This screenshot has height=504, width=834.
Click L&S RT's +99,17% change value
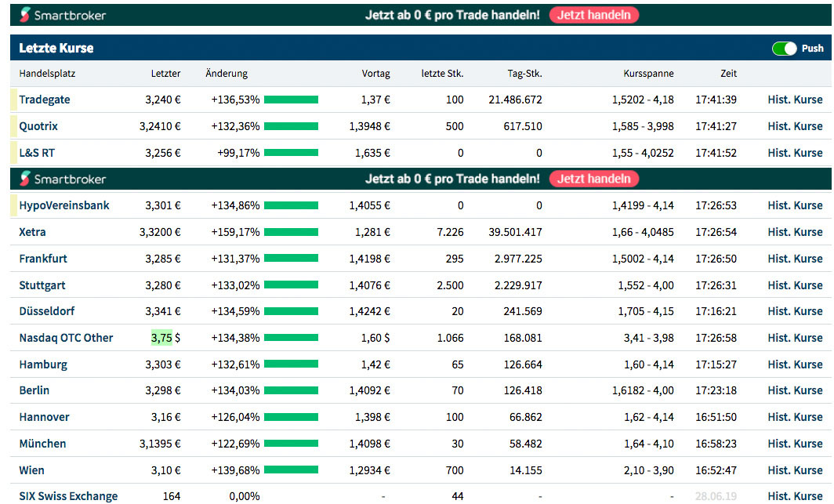[x=238, y=153]
